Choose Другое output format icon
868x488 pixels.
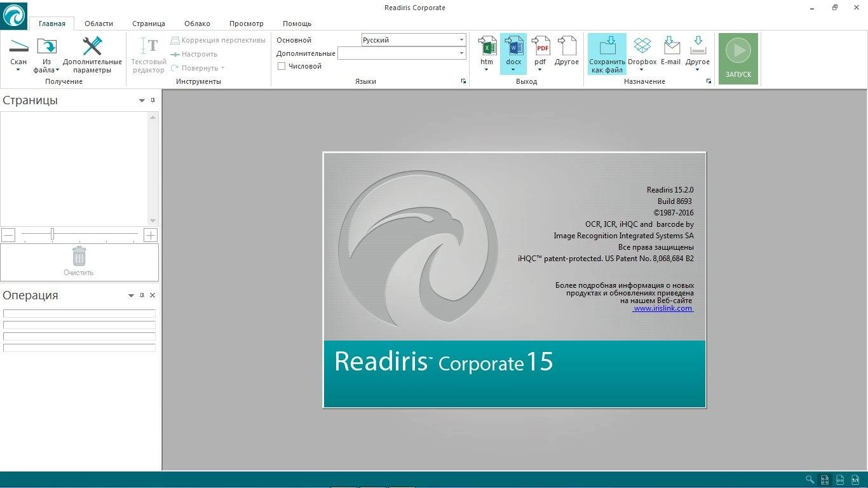(x=567, y=46)
